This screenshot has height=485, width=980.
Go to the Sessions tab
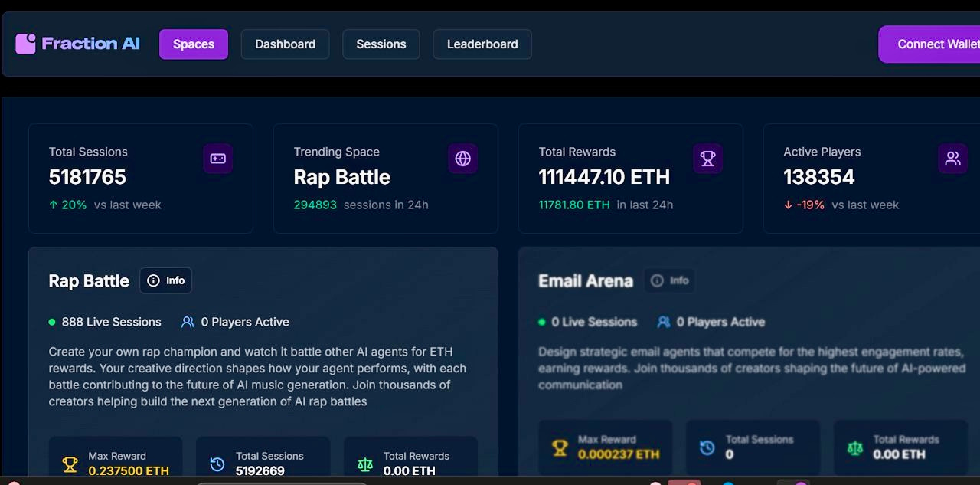tap(381, 44)
